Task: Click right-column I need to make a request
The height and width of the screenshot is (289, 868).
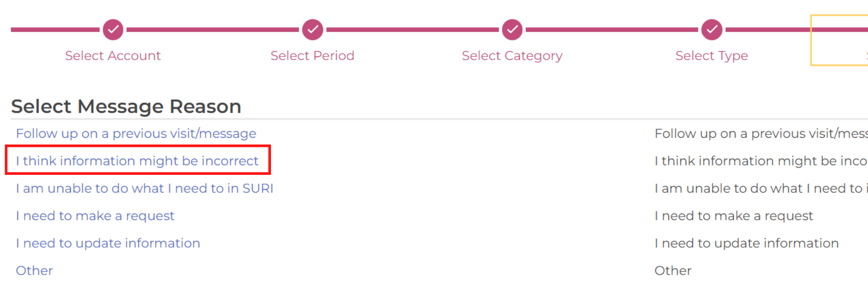Action: [733, 216]
